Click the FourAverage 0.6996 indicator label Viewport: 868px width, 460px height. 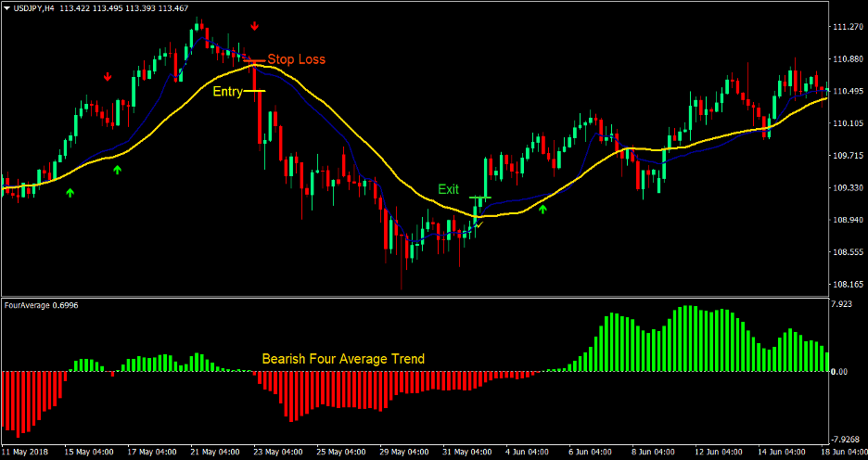41,305
